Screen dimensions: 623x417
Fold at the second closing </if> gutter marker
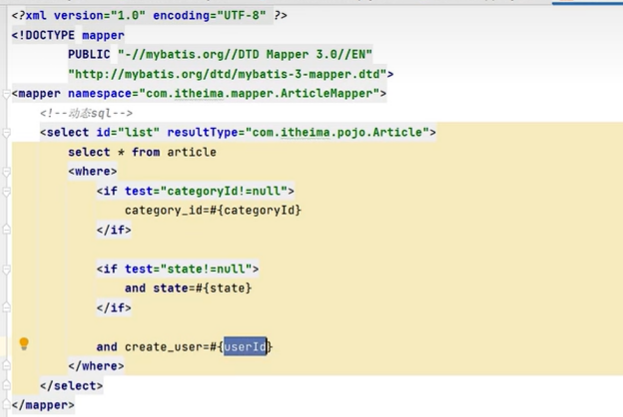tap(6, 307)
